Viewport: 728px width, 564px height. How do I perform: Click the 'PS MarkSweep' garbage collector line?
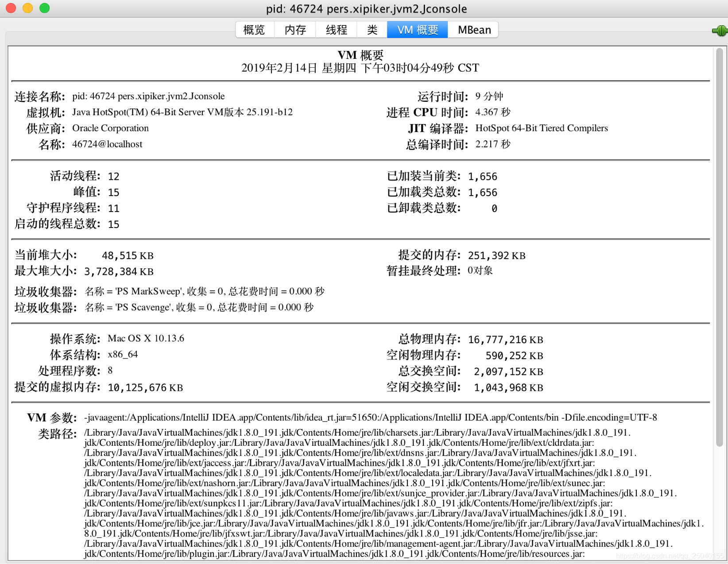205,291
